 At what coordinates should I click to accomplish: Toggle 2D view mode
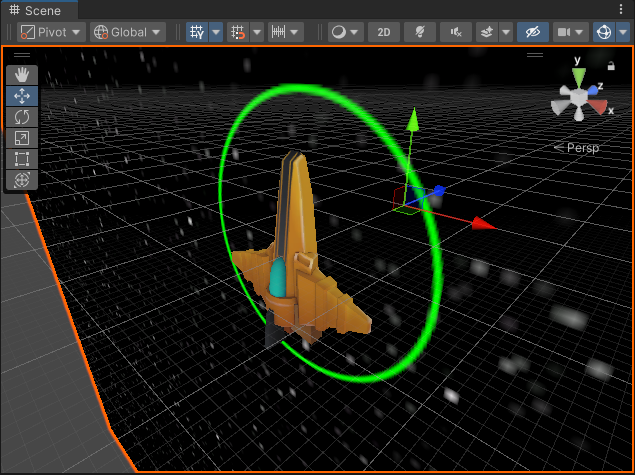tap(384, 32)
